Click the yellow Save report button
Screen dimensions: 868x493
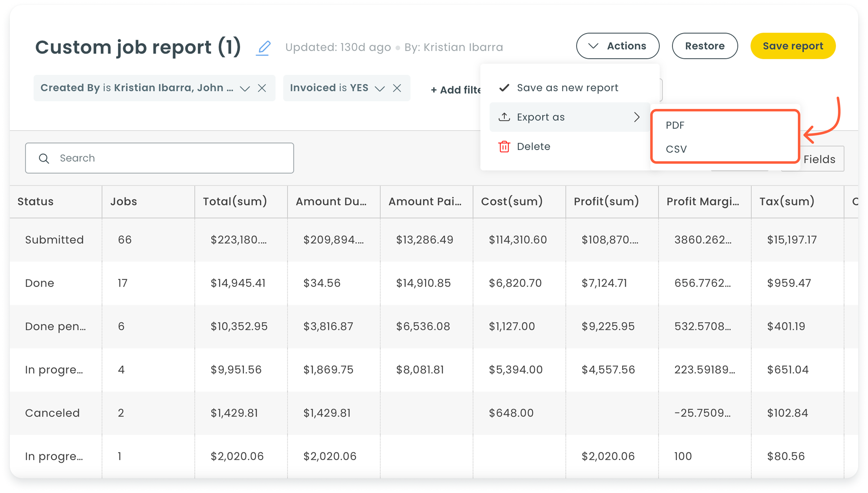pyautogui.click(x=793, y=46)
